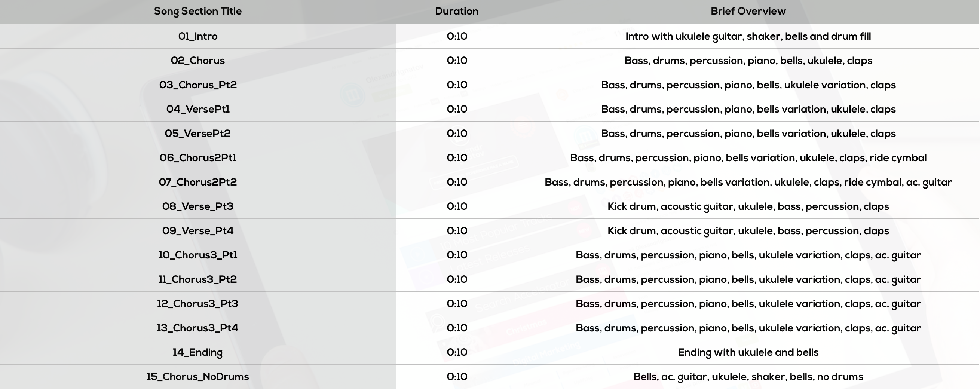The image size is (980, 389).
Task: Click the 0:10 duration for 04_VersePt1
Action: (x=457, y=109)
